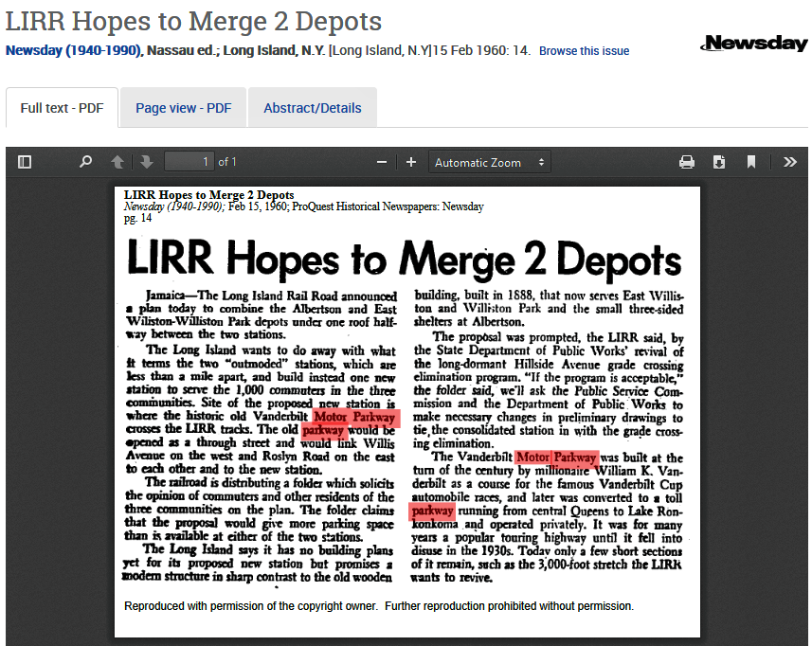Download the PDF file
The width and height of the screenshot is (812, 646).
coord(719,162)
